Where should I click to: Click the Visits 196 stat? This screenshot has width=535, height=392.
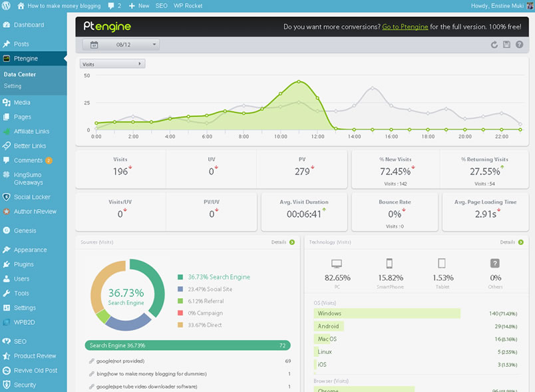pyautogui.click(x=120, y=171)
